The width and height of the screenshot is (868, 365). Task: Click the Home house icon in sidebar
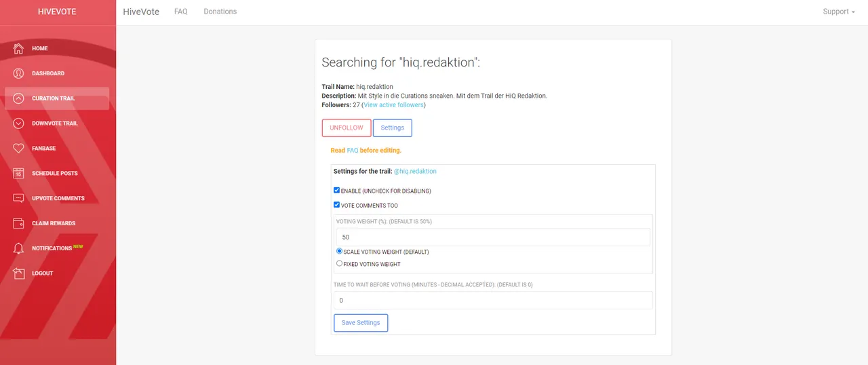coord(18,48)
